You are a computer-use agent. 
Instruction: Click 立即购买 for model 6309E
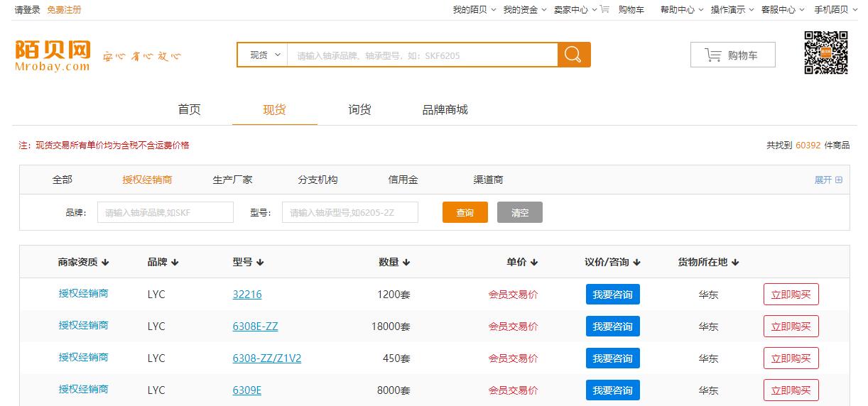(x=791, y=390)
